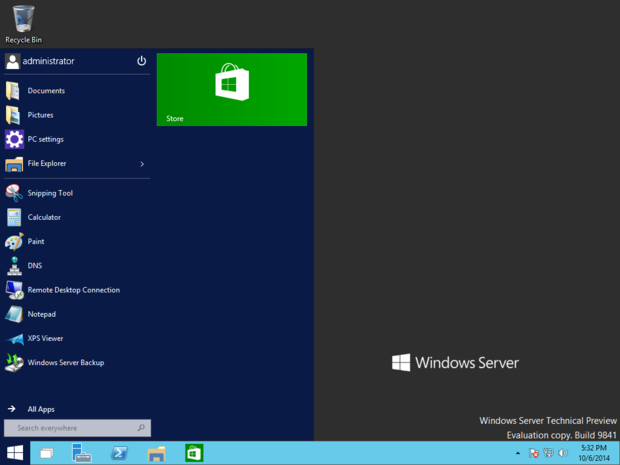Select Remote Desktop Connection entry
The height and width of the screenshot is (465, 620).
77,290
